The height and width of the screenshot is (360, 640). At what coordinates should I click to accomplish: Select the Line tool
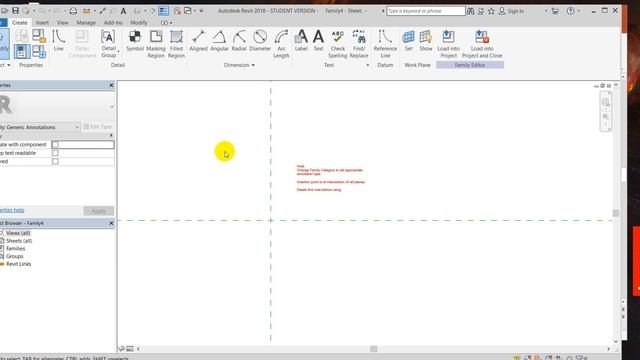point(59,40)
